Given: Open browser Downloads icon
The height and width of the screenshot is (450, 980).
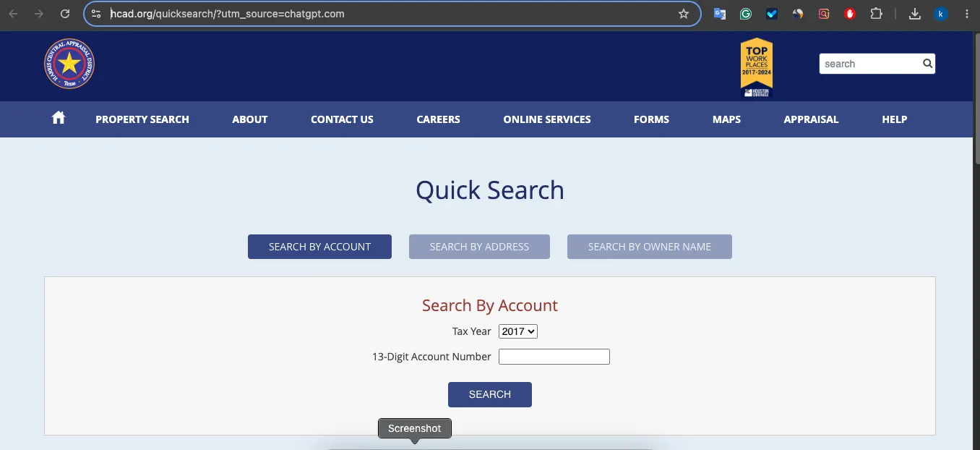Looking at the screenshot, I should coord(915,14).
